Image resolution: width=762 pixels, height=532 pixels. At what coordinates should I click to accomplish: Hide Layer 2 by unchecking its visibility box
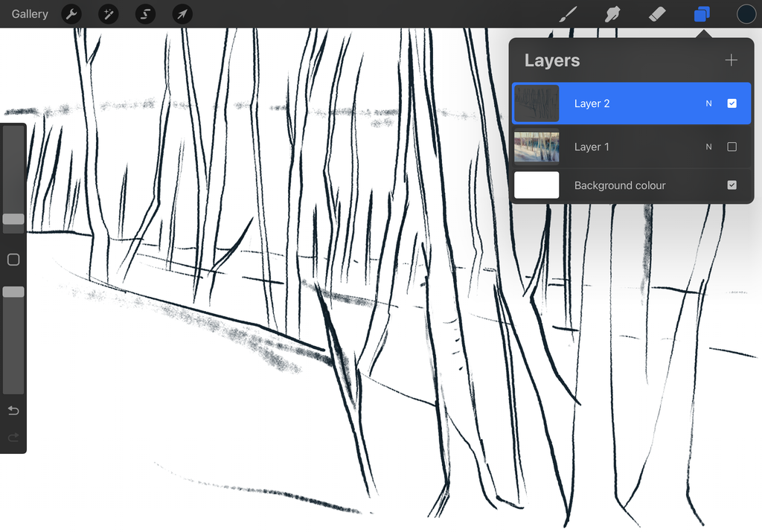pyautogui.click(x=731, y=103)
